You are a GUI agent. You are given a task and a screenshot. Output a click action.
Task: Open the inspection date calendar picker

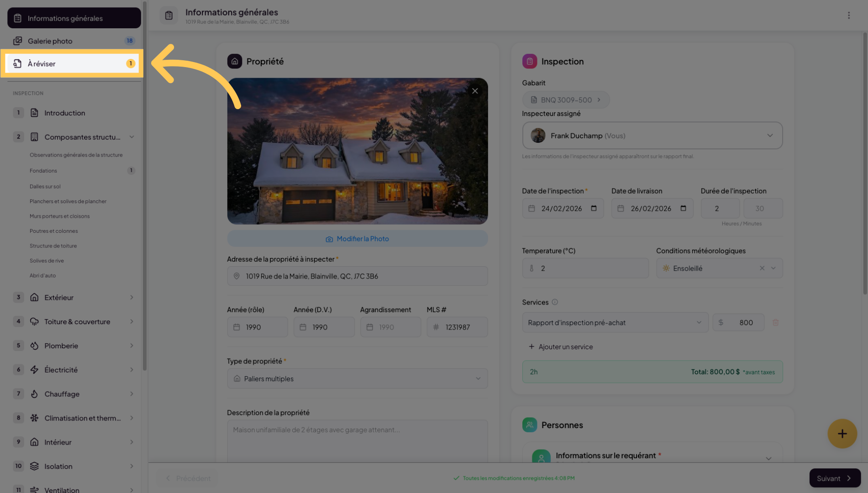594,209
